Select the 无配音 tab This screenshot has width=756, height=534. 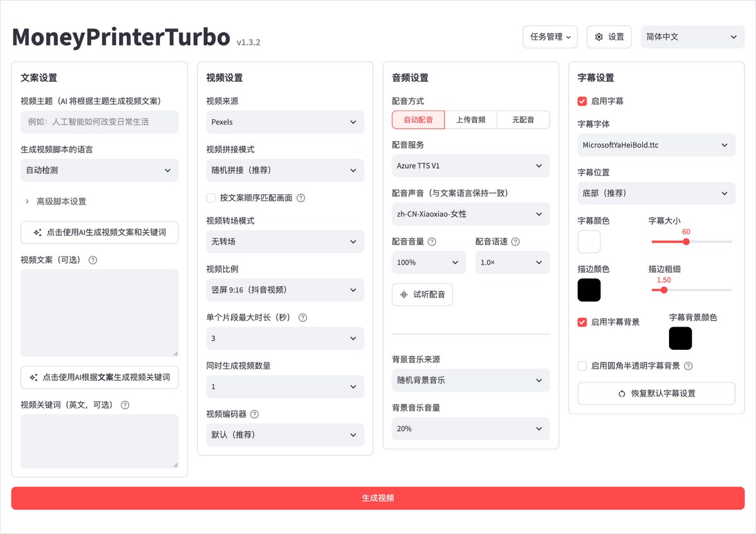[x=524, y=120]
